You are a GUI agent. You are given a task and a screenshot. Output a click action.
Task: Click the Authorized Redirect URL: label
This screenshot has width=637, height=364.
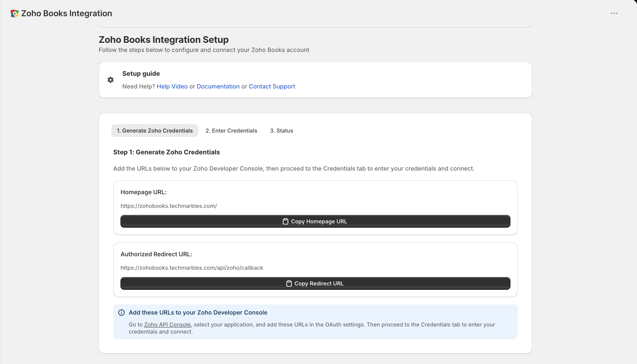click(156, 254)
